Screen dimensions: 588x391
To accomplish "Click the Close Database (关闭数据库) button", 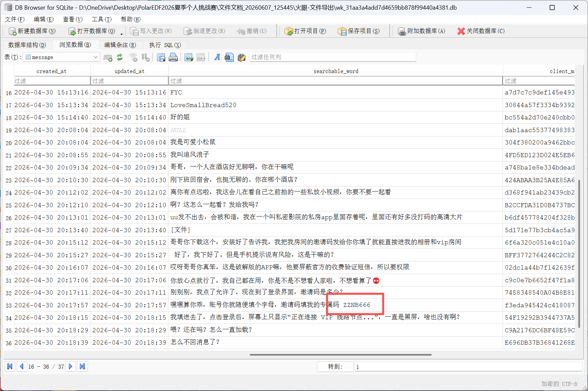I will click(x=481, y=31).
